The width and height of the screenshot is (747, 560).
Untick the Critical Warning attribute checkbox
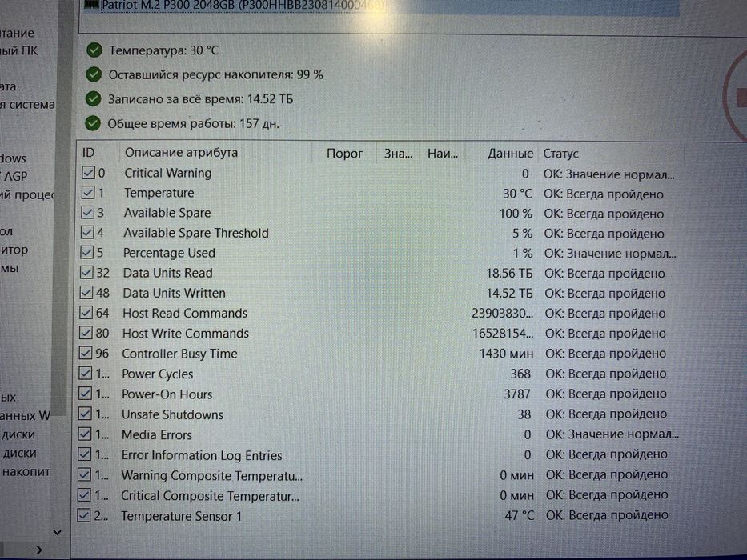(88, 172)
